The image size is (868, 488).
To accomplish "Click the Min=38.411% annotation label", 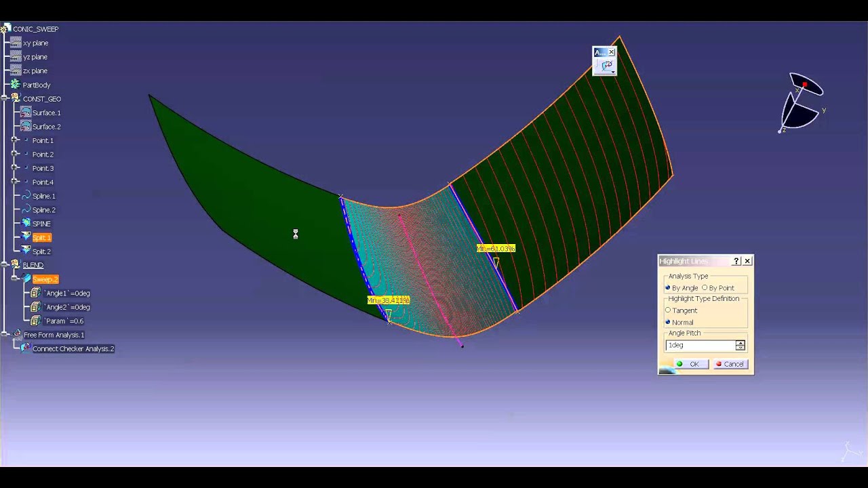I will 389,300.
